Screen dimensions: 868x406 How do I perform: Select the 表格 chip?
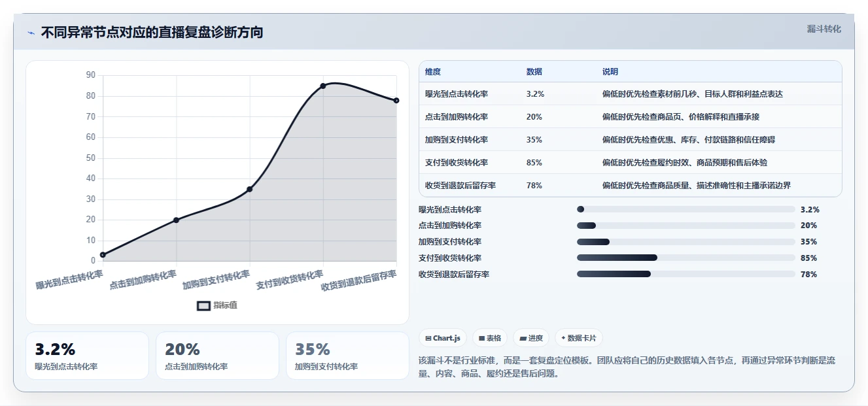coord(490,338)
